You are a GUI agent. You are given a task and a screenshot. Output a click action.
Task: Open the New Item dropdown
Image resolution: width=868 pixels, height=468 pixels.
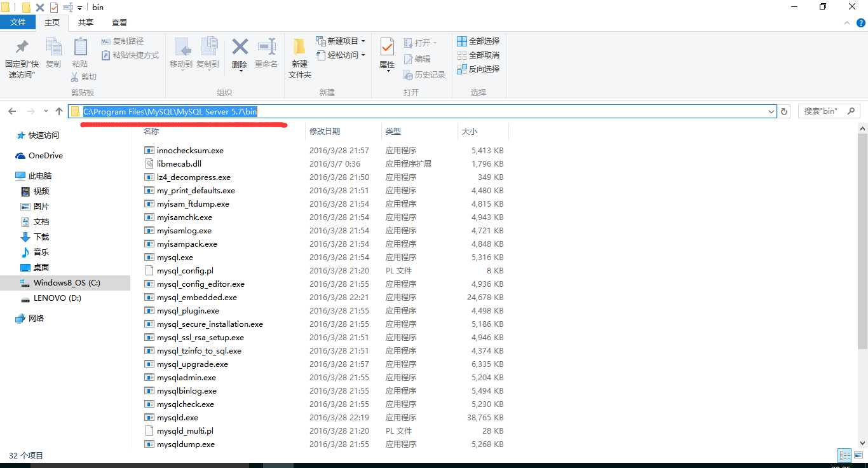340,41
